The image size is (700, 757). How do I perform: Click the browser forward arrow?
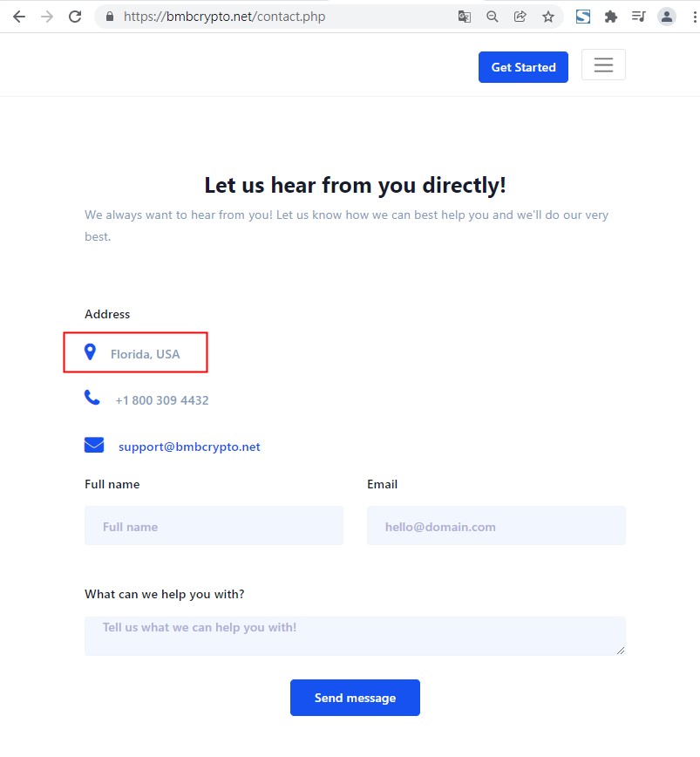(47, 17)
